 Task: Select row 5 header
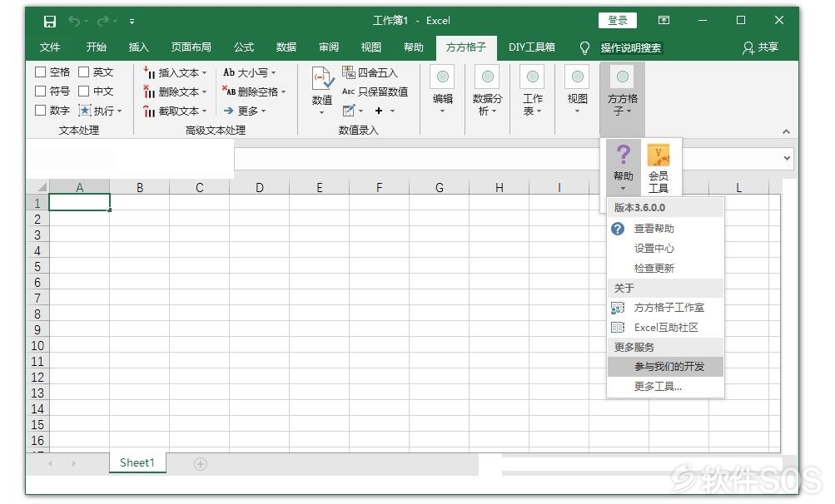click(x=37, y=266)
